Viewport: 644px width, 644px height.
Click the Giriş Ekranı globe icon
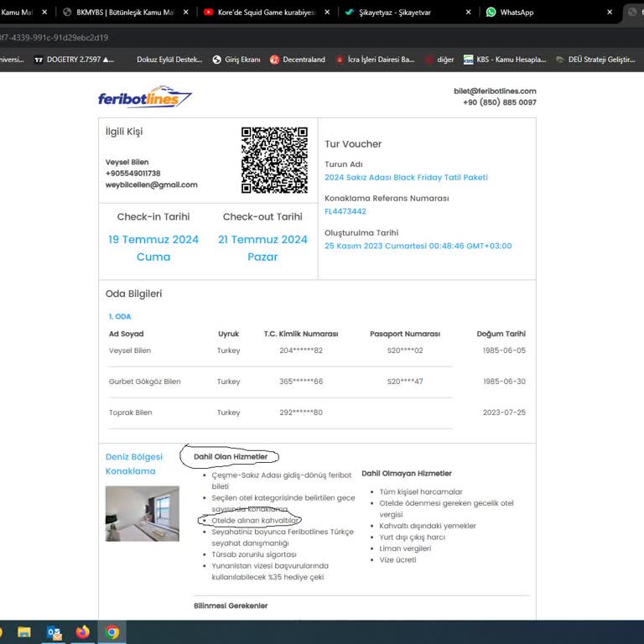point(217,60)
